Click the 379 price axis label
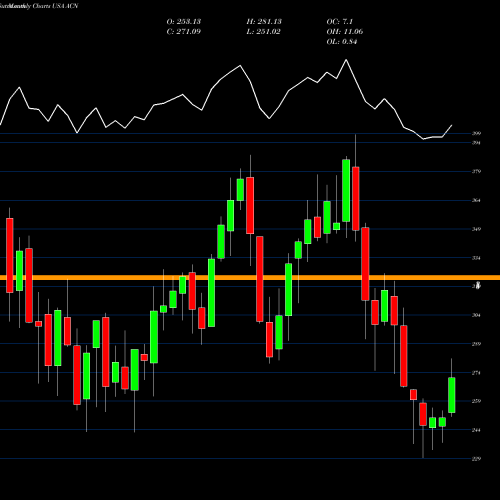This screenshot has height=500, width=500. point(476,172)
